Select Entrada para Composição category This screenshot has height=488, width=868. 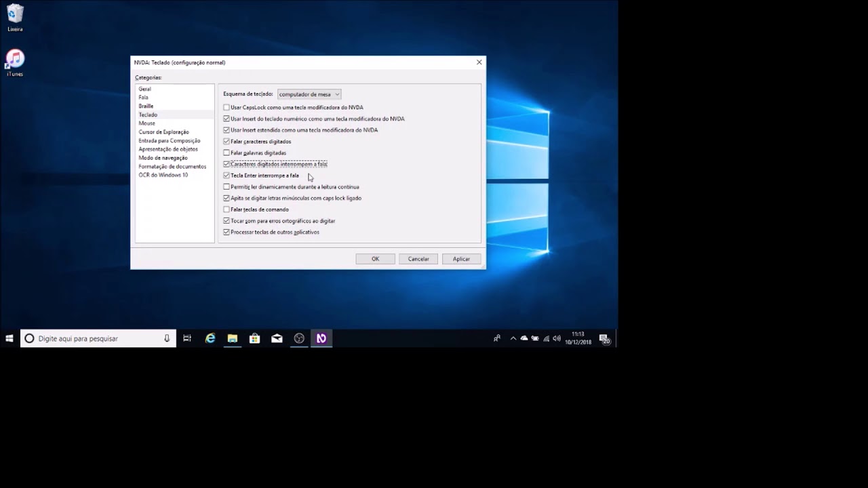pyautogui.click(x=170, y=140)
